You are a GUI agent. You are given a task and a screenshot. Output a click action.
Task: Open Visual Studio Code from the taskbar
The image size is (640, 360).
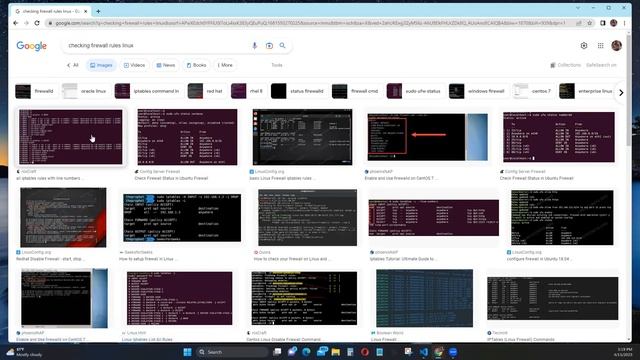point(424,352)
